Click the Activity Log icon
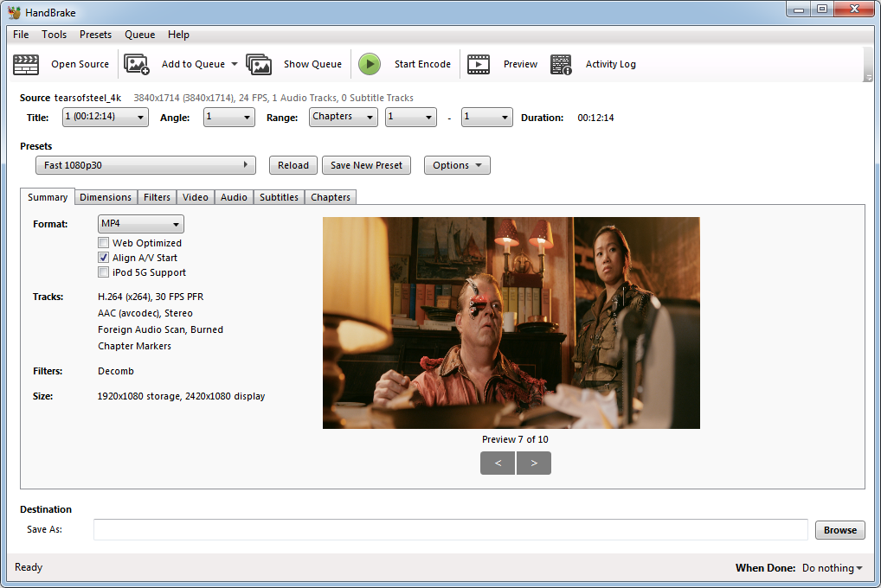The image size is (881, 588). click(561, 65)
